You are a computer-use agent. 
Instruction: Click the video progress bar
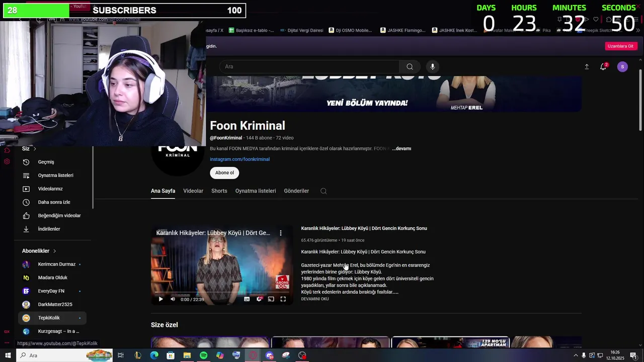point(222,292)
